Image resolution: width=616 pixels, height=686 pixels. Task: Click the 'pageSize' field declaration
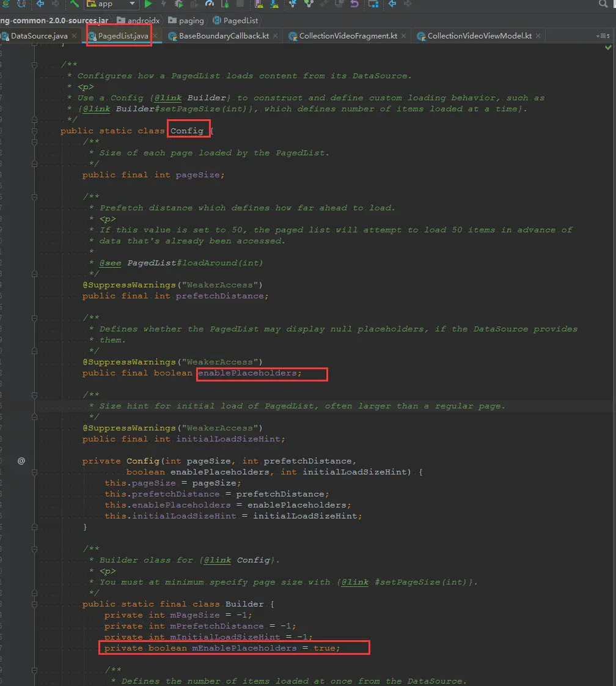(x=199, y=175)
